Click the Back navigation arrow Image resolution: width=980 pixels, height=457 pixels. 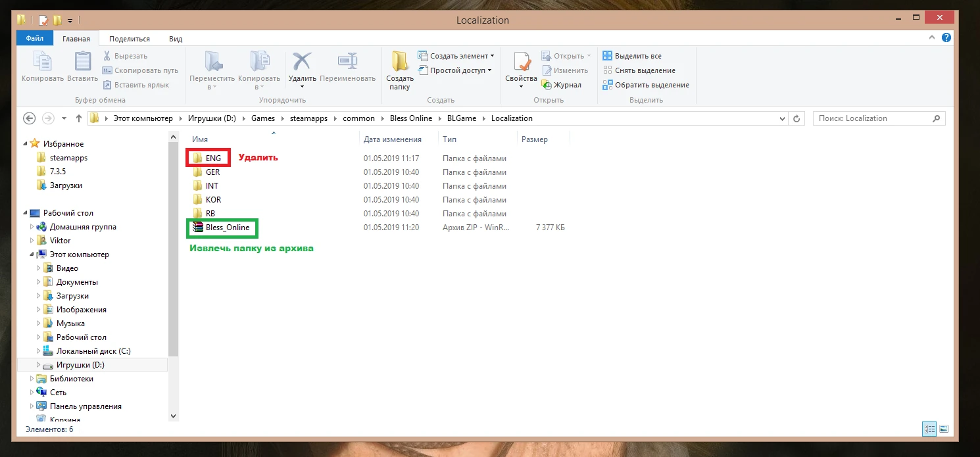click(29, 118)
